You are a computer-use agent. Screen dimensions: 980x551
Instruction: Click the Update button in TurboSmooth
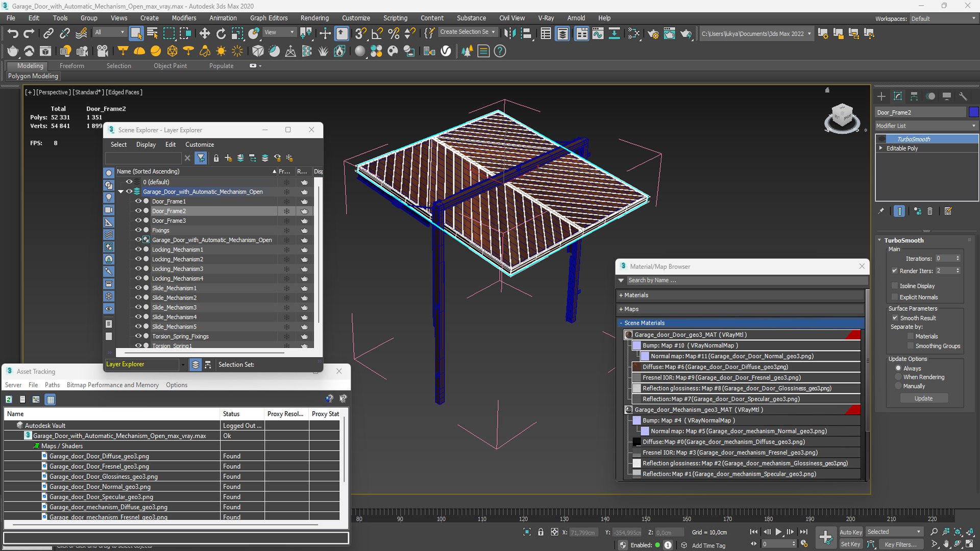click(x=923, y=398)
